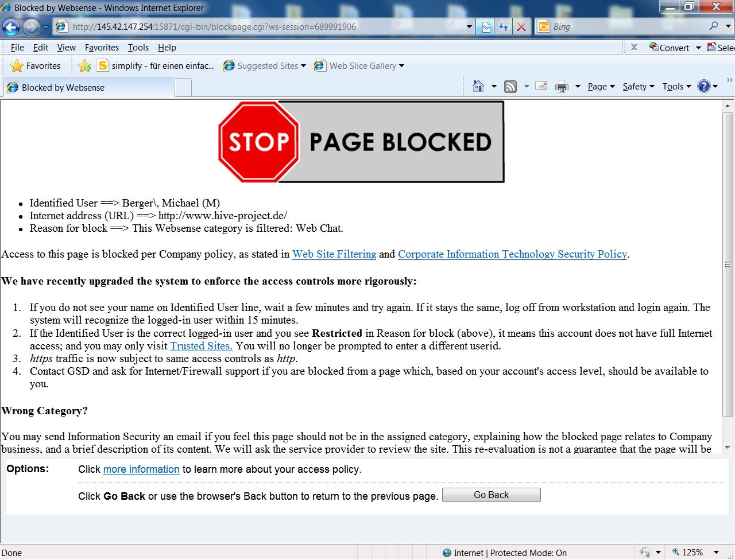Click the Refresh page icon
Image resolution: width=735 pixels, height=560 pixels.
(504, 27)
